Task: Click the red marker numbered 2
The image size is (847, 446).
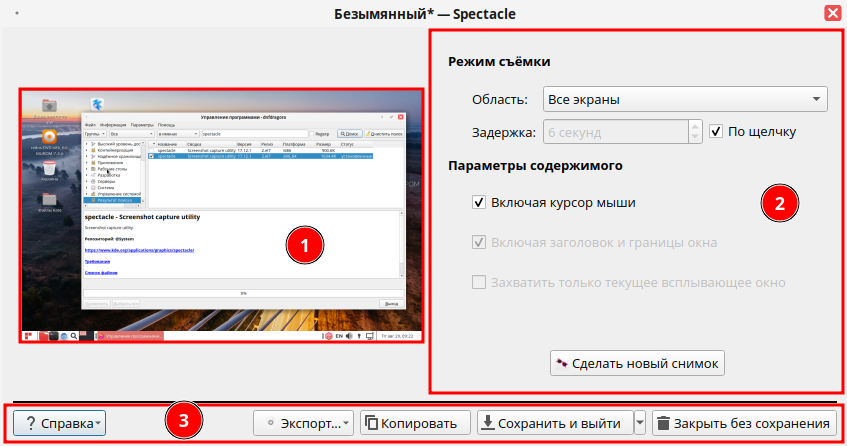Action: 780,203
